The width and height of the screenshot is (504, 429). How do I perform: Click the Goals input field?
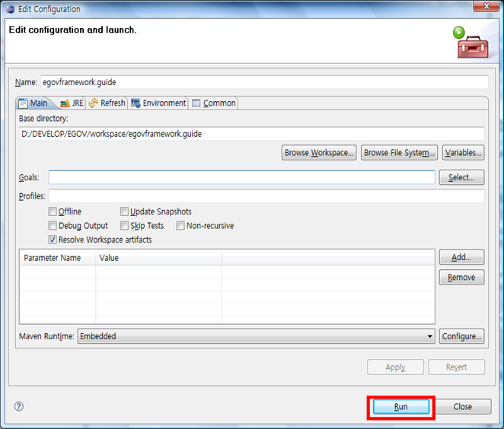241,177
